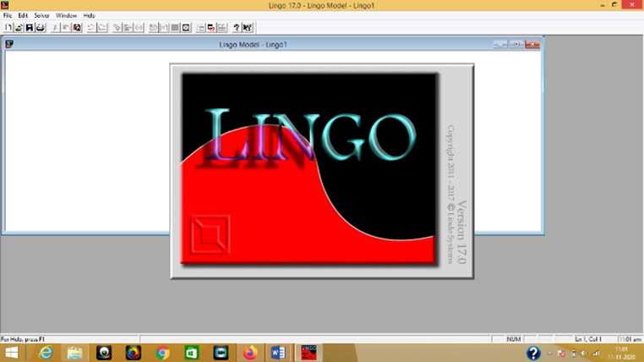Click the Solution toolbar icon
The width and height of the screenshot is (644, 362).
(164, 28)
